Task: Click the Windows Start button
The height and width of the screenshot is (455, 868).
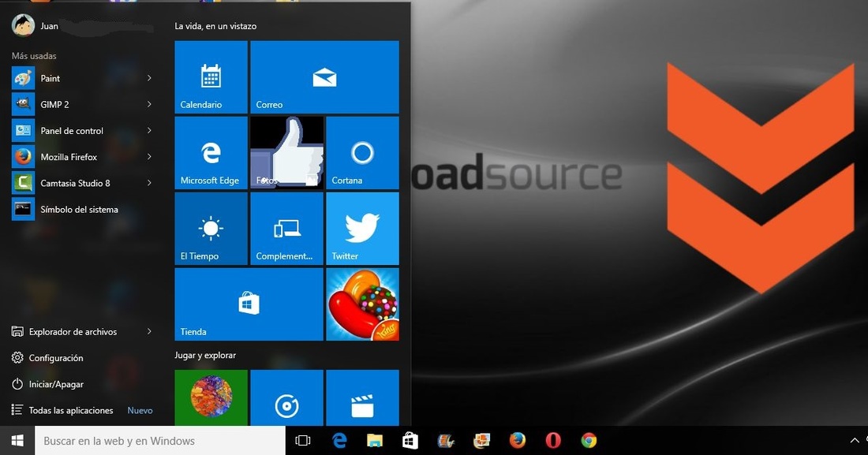Action: pos(17,441)
